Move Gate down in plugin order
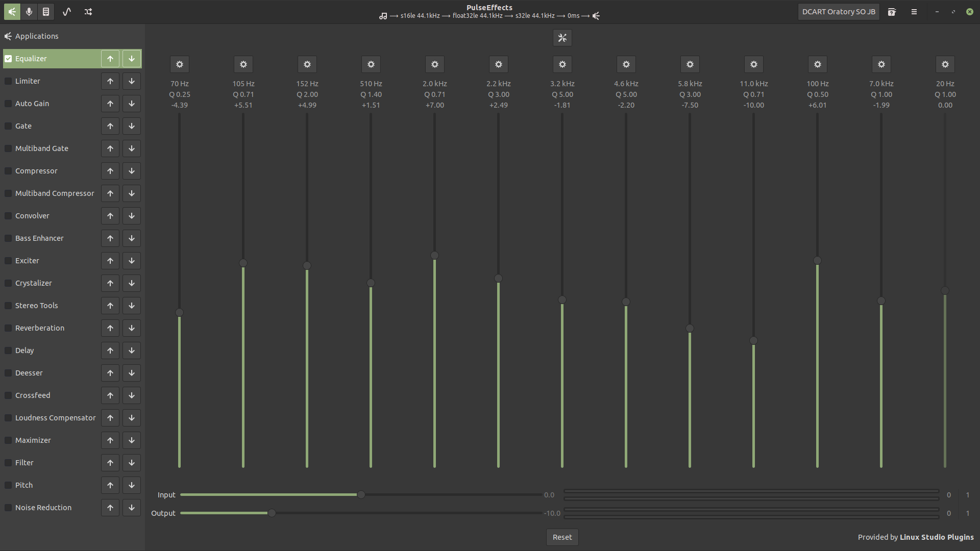The height and width of the screenshot is (551, 980). click(x=132, y=126)
